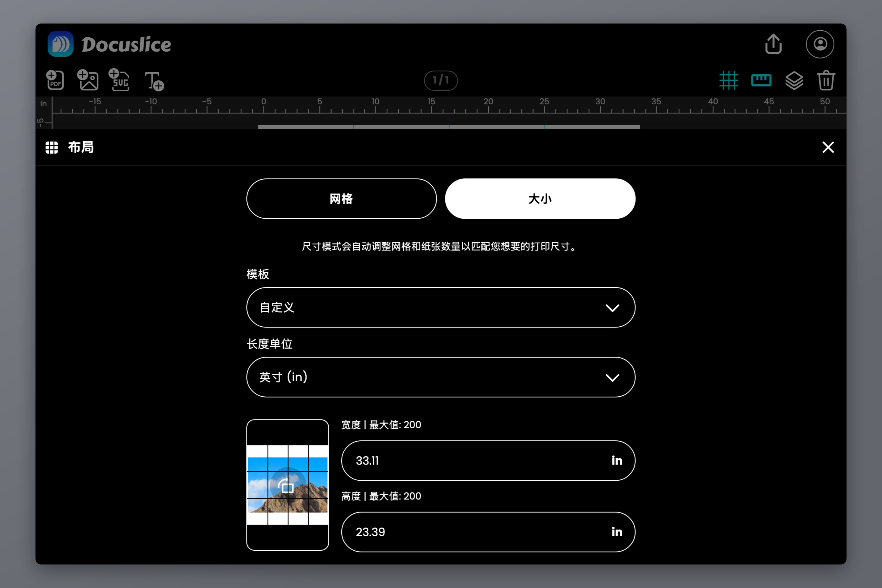Image resolution: width=882 pixels, height=588 pixels.
Task: Add an SVG file
Action: point(119,80)
